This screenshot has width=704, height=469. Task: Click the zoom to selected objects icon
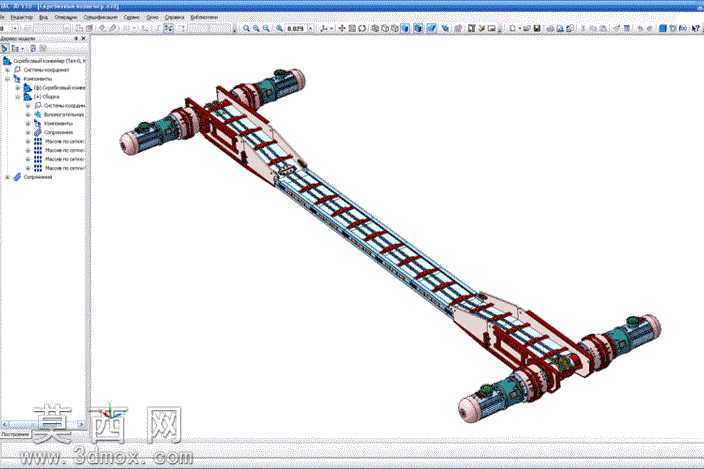point(279,28)
